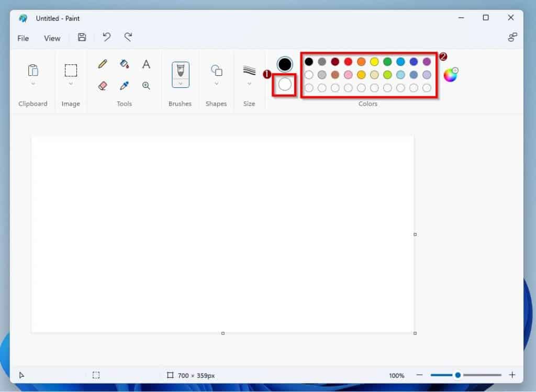Pick the gold palette color

[x=361, y=74]
